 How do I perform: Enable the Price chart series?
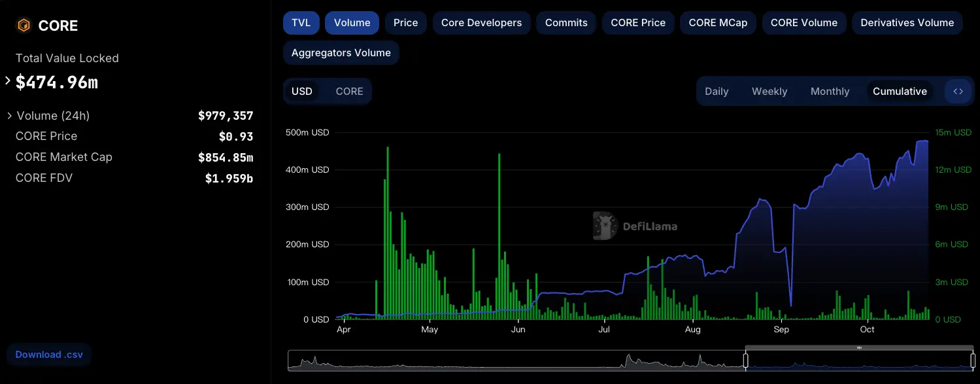point(405,23)
